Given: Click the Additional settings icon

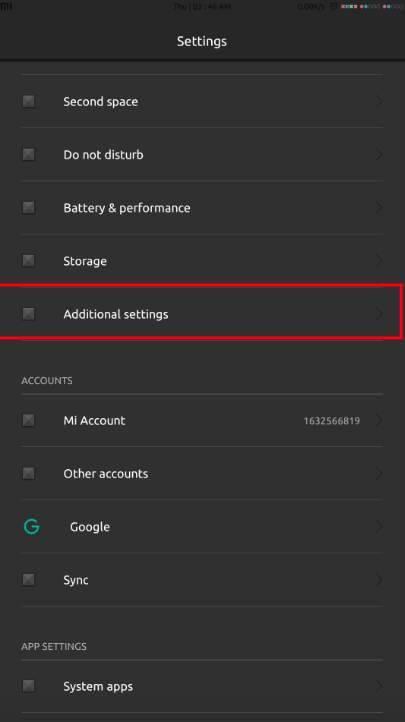Looking at the screenshot, I should tap(29, 314).
